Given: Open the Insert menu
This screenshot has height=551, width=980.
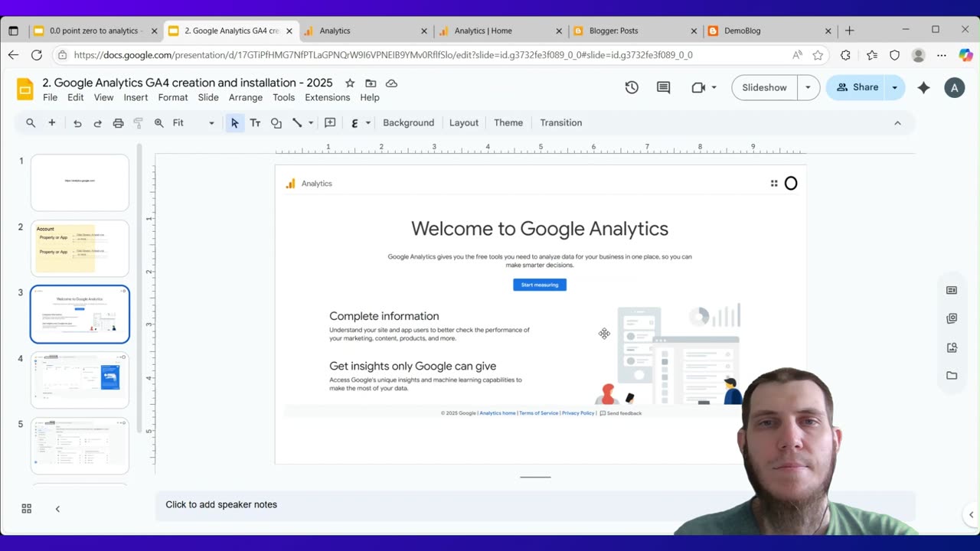Looking at the screenshot, I should (x=136, y=97).
